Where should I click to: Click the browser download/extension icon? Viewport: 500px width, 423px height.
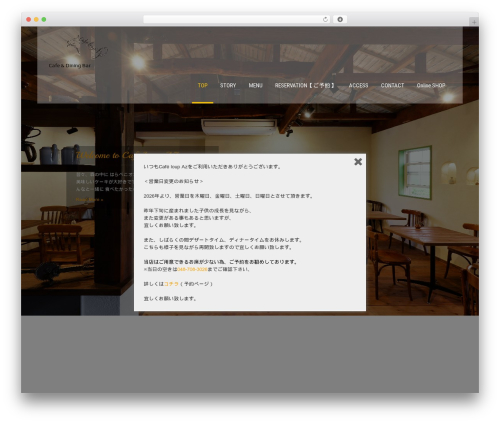tap(340, 20)
